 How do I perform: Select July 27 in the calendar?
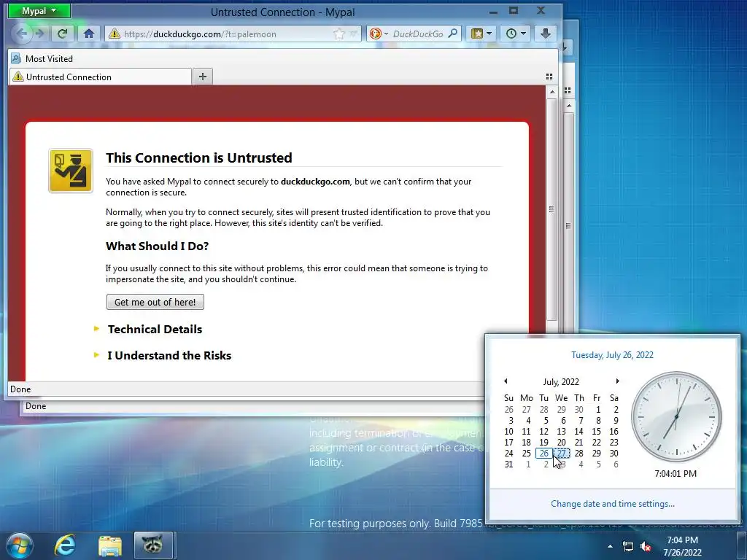[x=562, y=454]
